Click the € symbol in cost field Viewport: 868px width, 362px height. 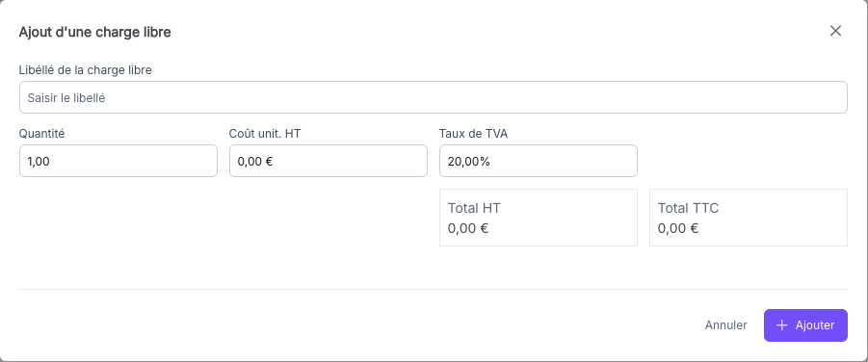click(x=269, y=162)
